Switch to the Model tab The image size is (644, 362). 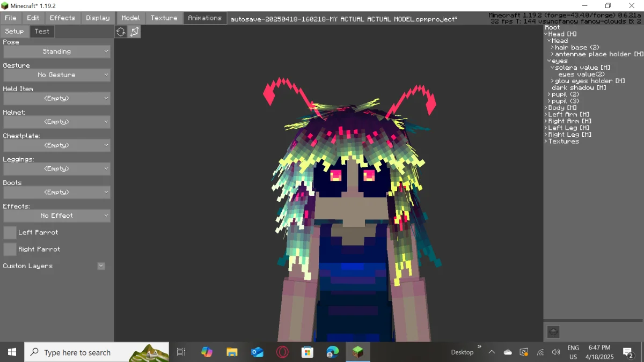tap(130, 18)
